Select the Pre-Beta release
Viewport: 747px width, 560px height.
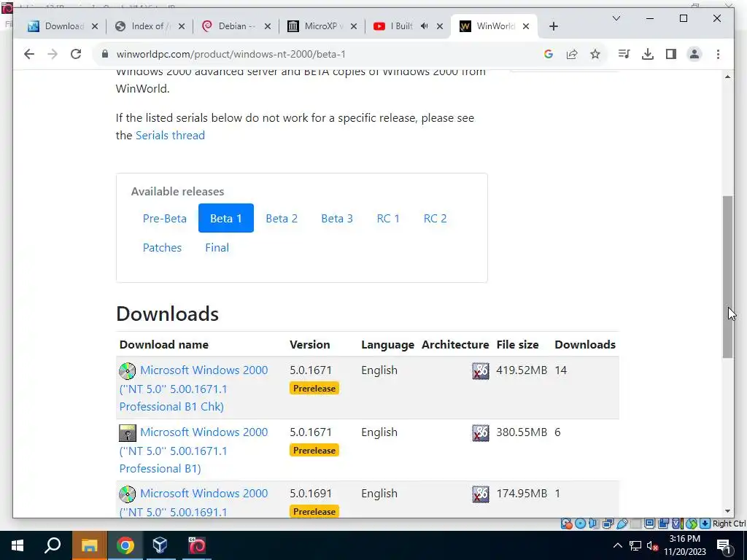pyautogui.click(x=164, y=219)
